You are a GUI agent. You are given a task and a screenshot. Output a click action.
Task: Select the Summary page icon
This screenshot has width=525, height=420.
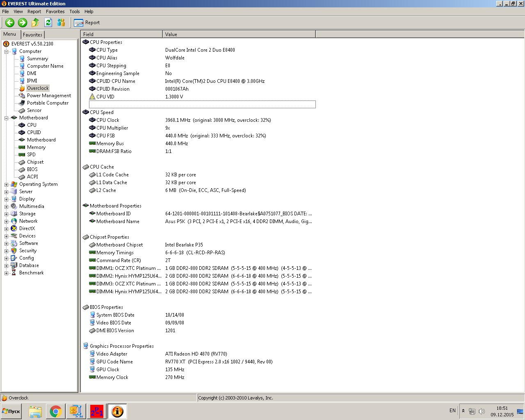tap(22, 59)
